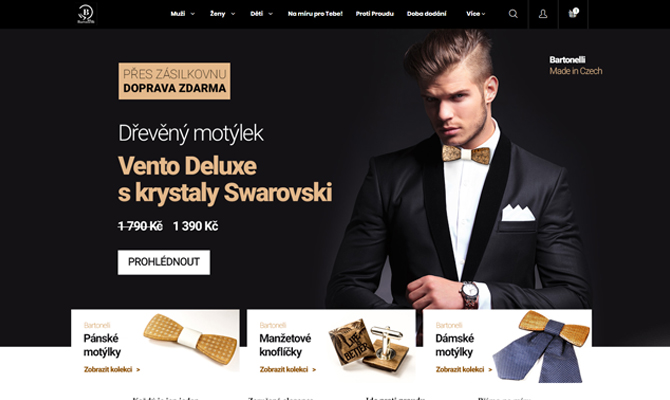
Task: Click the ladies blue bow tie image
Action: (541, 347)
